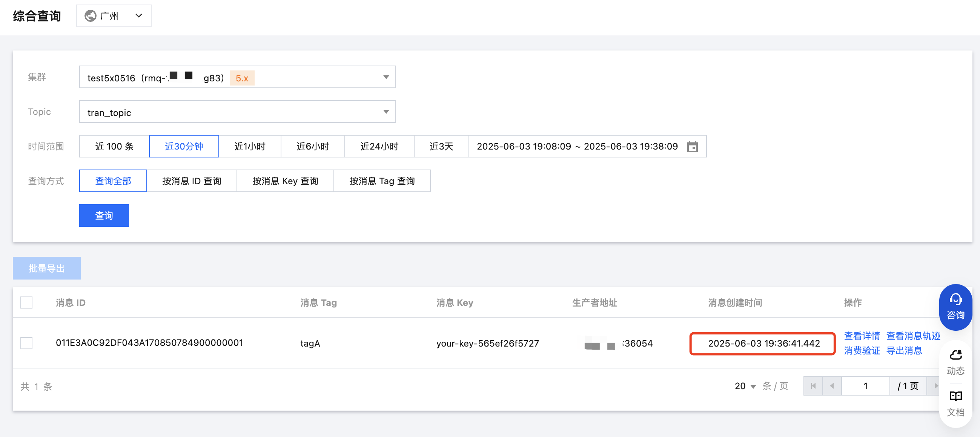The width and height of the screenshot is (980, 437).
Task: Check the select-all header checkbox
Action: [x=26, y=303]
